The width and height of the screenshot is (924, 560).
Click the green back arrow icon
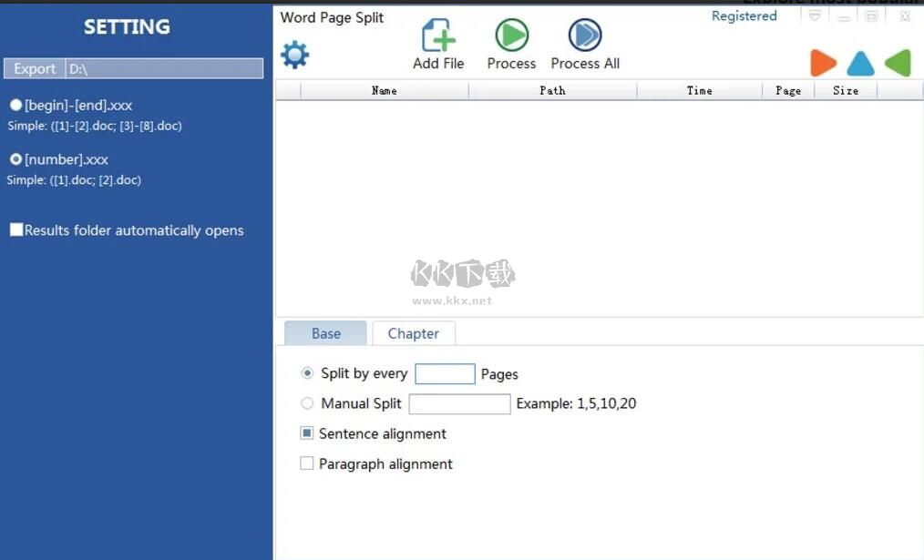tap(896, 63)
